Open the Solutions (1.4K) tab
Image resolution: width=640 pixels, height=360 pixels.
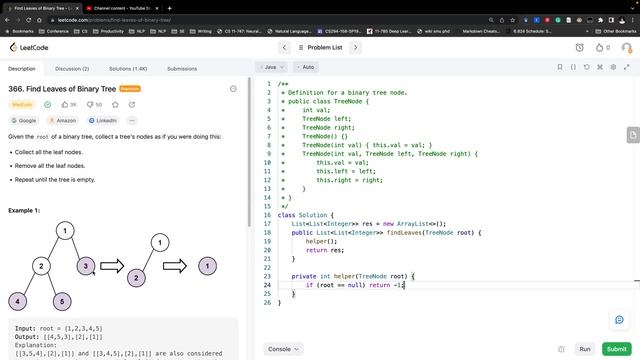pyautogui.click(x=128, y=69)
